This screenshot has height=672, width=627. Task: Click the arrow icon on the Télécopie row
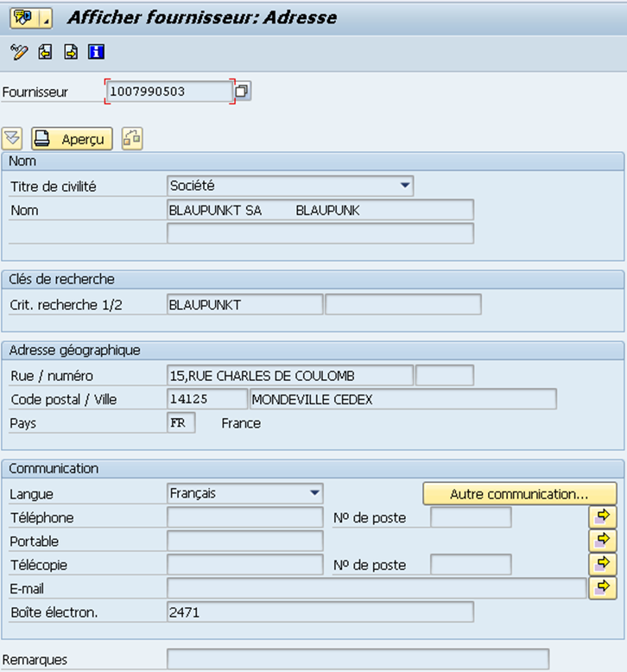(603, 564)
